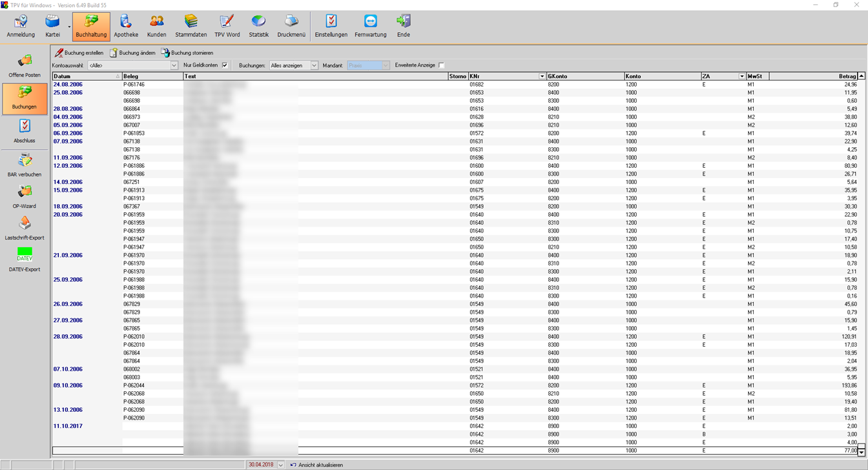Enable the Erweiterte Anzeige checkbox

(x=441, y=65)
